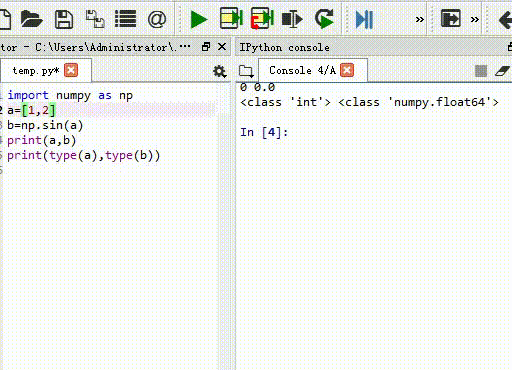
Task: Clear the console with eraser icon
Action: click(503, 71)
